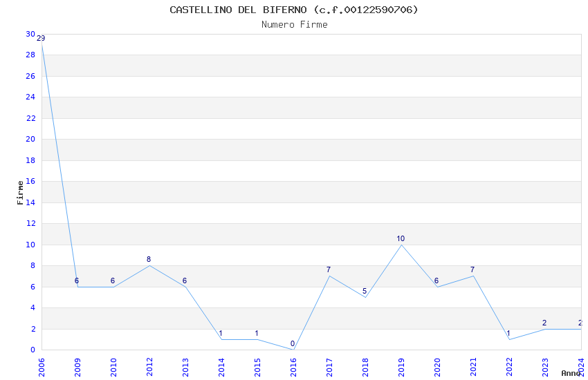The height and width of the screenshot is (380, 588).
Task: Click the horizontal axis label Anno
Action: pyautogui.click(x=571, y=373)
